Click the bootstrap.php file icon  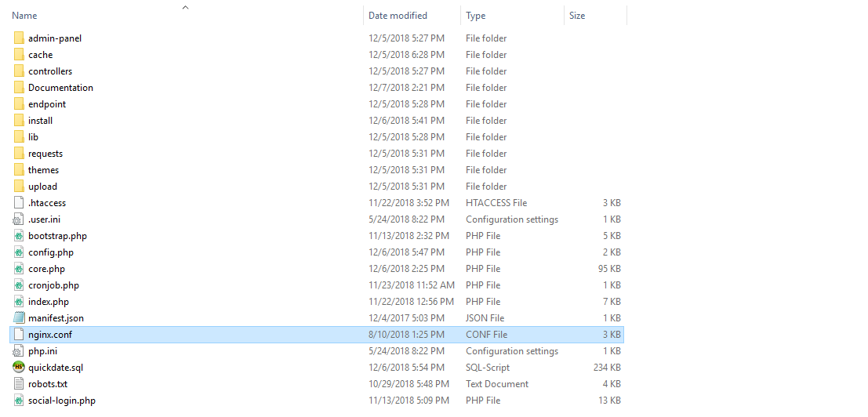pos(19,236)
